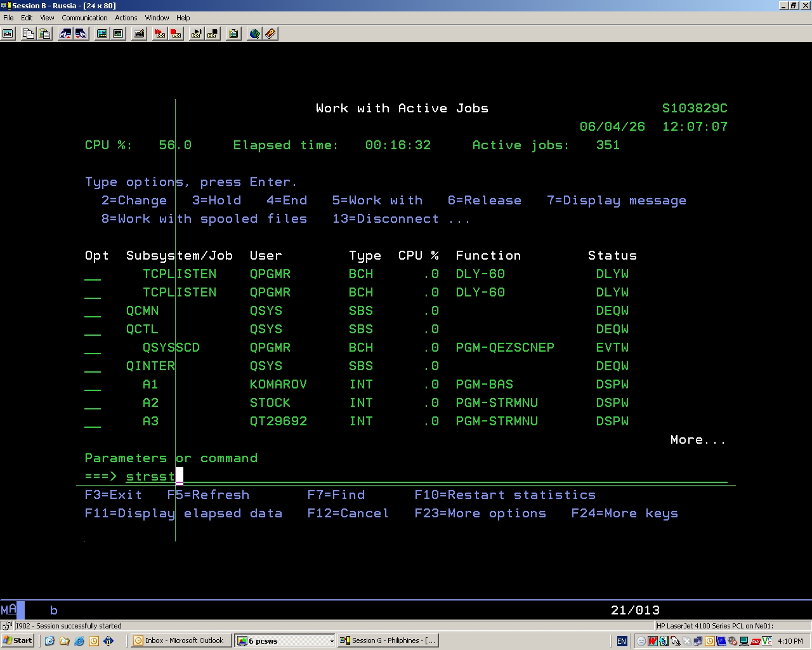The width and height of the screenshot is (812, 650).
Task: Click the Start button
Action: (x=17, y=640)
